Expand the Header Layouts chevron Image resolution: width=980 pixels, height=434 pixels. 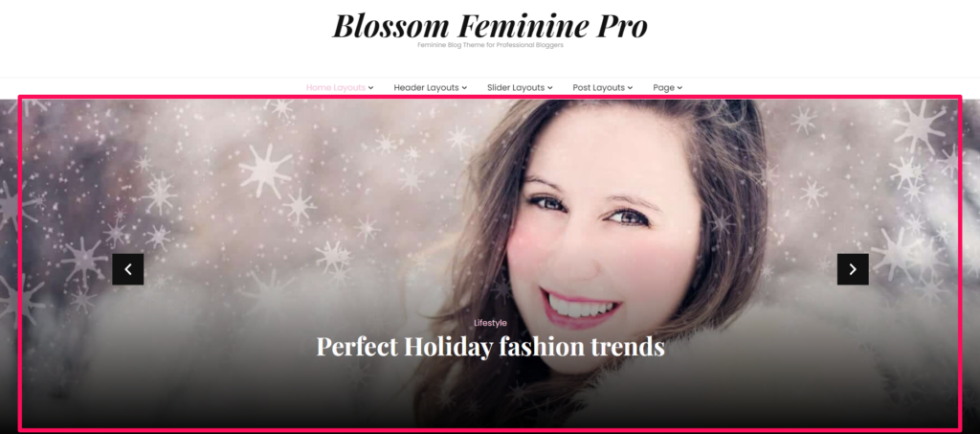coord(464,88)
